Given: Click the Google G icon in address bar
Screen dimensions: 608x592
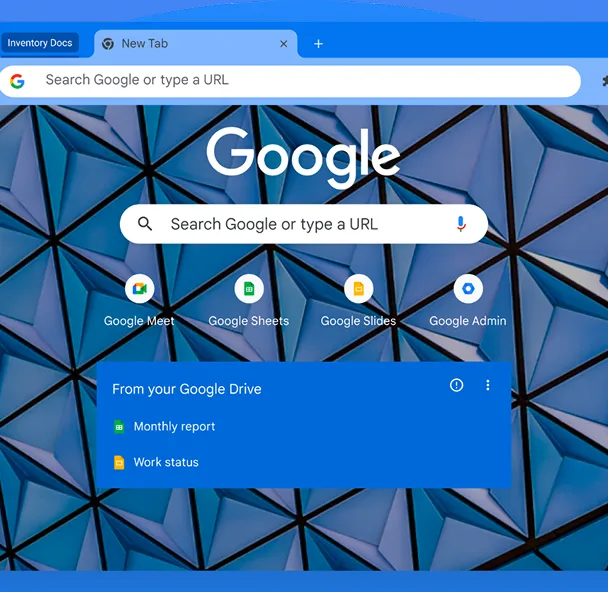Looking at the screenshot, I should [17, 81].
